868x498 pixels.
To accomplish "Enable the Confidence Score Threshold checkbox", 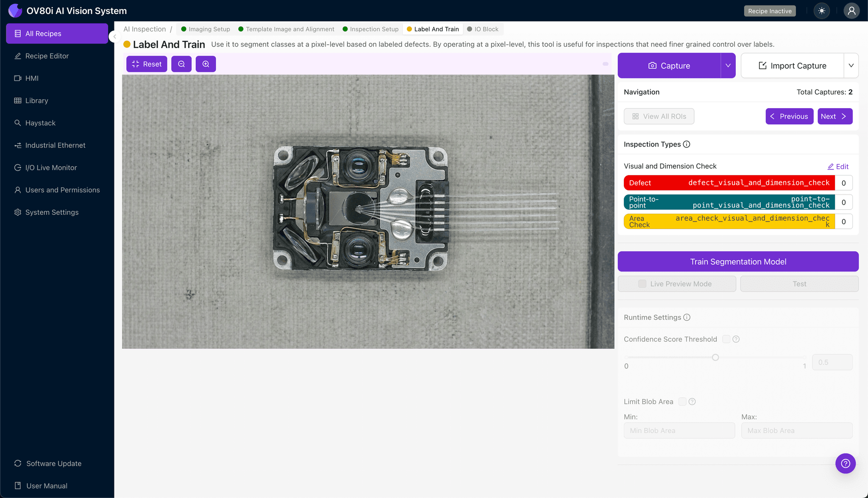I will (x=726, y=339).
